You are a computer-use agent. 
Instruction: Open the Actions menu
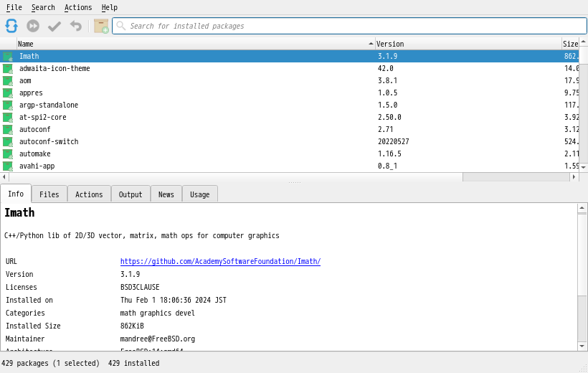tap(78, 7)
